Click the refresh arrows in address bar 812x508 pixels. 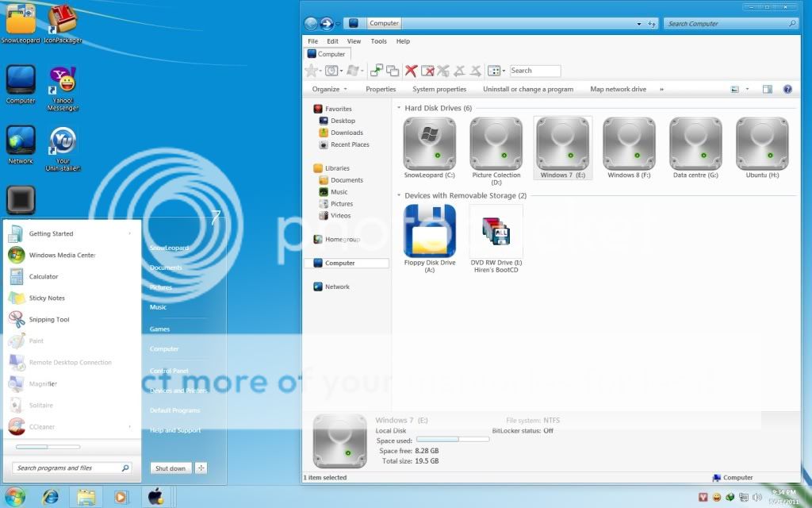point(652,24)
